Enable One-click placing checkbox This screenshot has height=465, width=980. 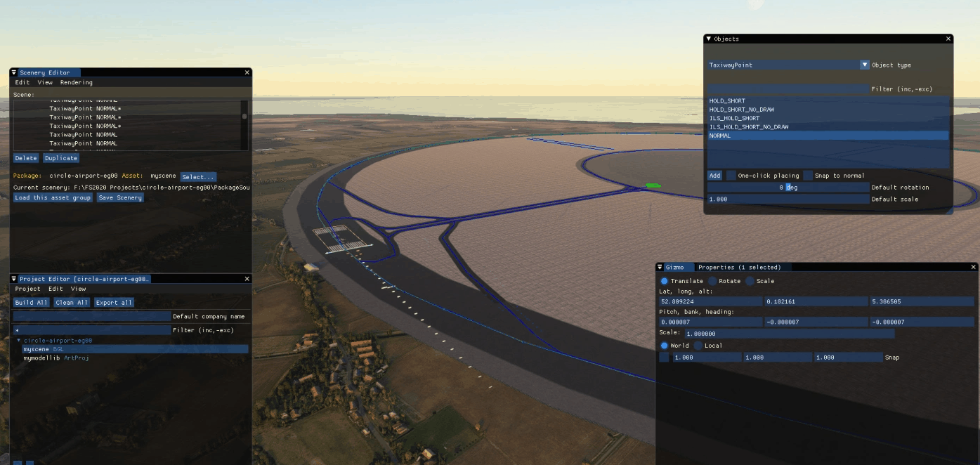coord(731,176)
